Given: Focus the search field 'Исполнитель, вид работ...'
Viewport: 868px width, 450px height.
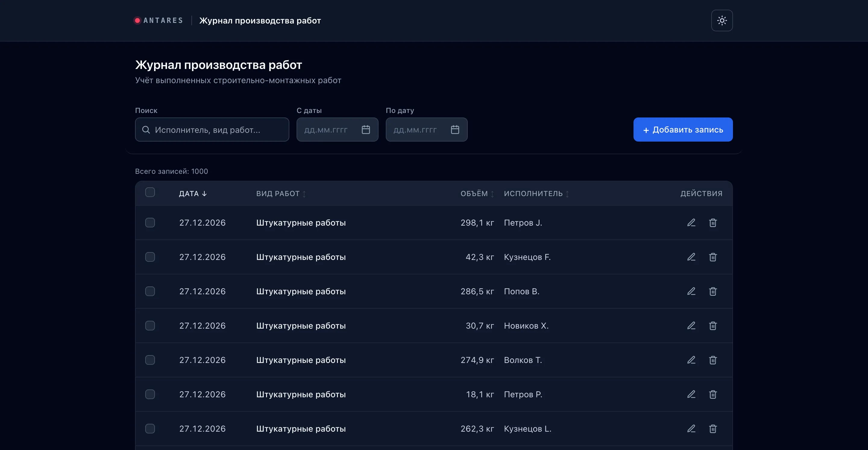Looking at the screenshot, I should coord(212,130).
